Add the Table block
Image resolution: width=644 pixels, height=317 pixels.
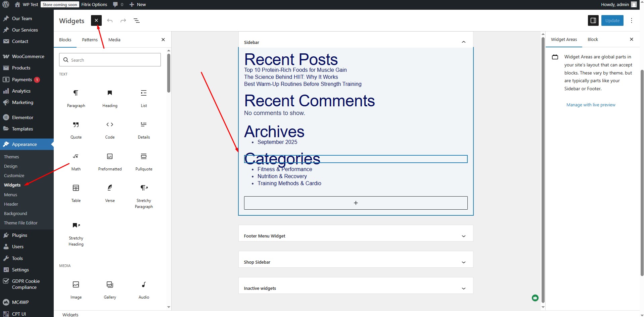[x=76, y=188]
